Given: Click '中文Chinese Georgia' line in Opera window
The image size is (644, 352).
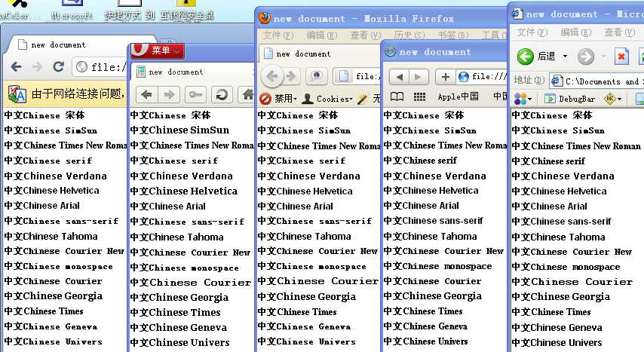Looking at the screenshot, I should point(179,298).
